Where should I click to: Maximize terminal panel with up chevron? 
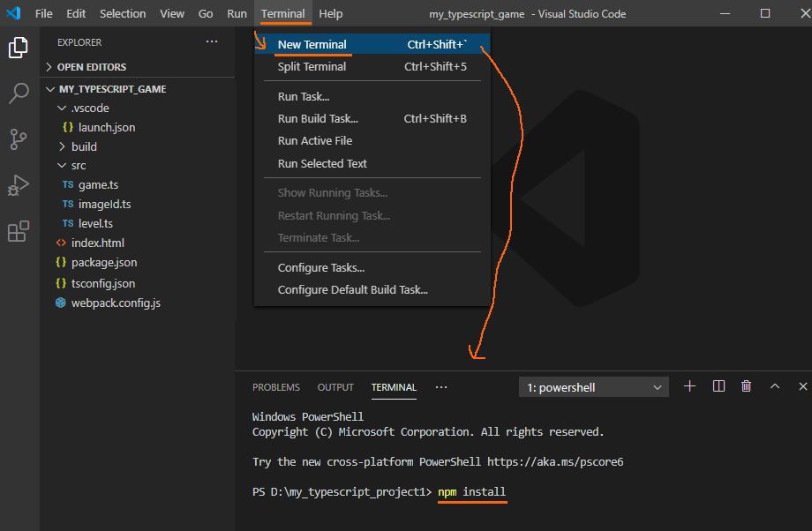pyautogui.click(x=775, y=386)
